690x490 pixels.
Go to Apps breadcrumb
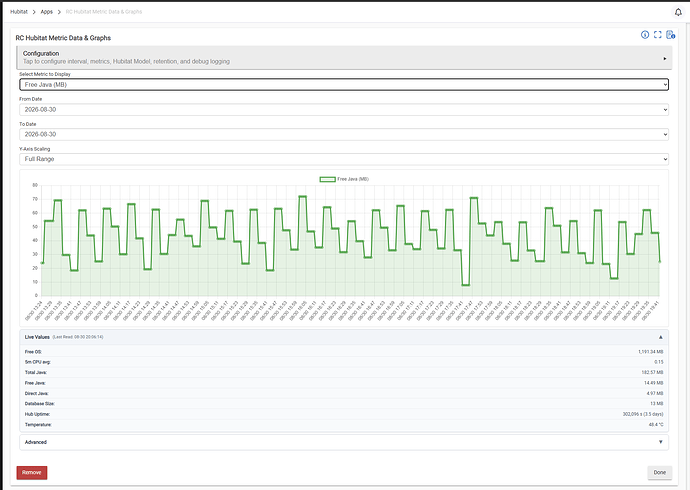[x=47, y=12]
